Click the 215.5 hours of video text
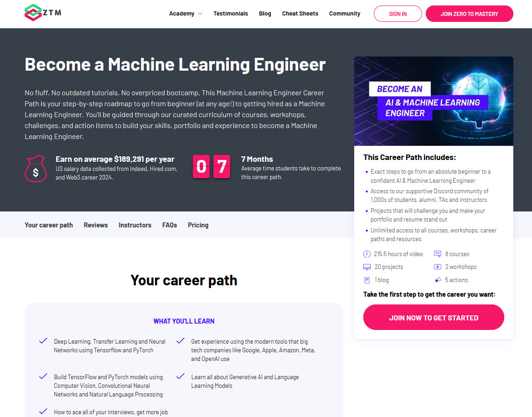 point(398,254)
